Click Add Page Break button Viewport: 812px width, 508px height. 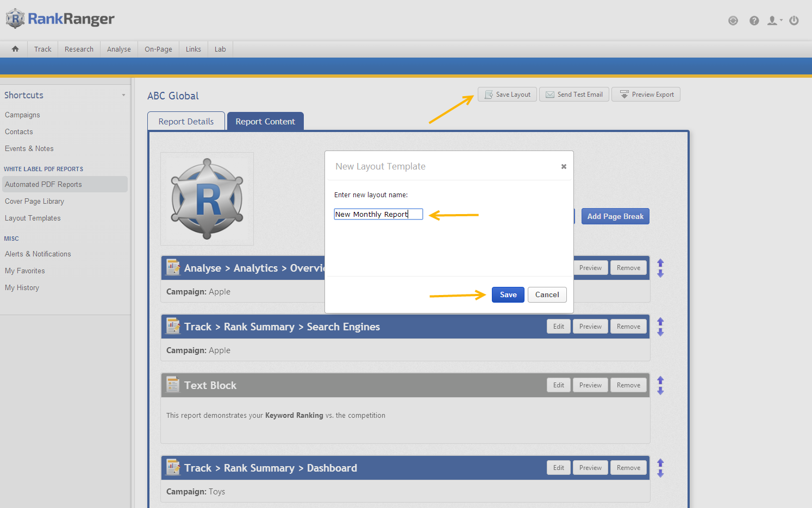(x=615, y=216)
